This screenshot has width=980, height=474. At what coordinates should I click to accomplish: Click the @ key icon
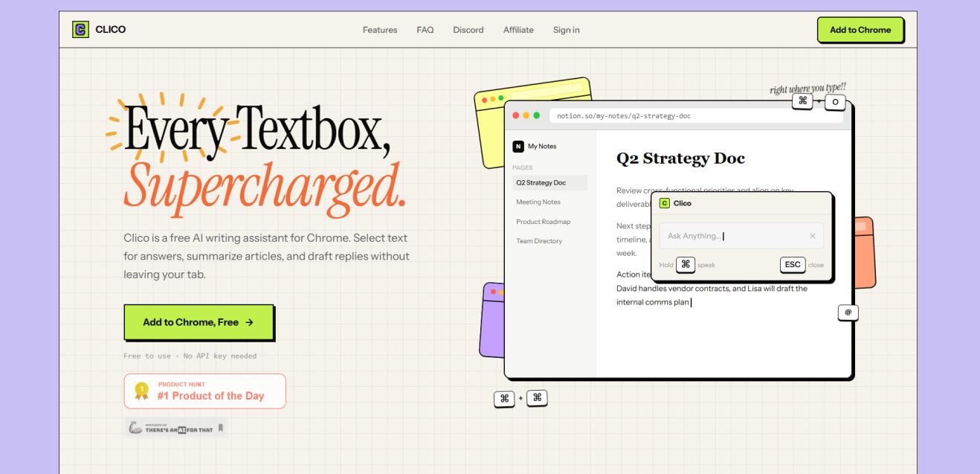coord(848,313)
